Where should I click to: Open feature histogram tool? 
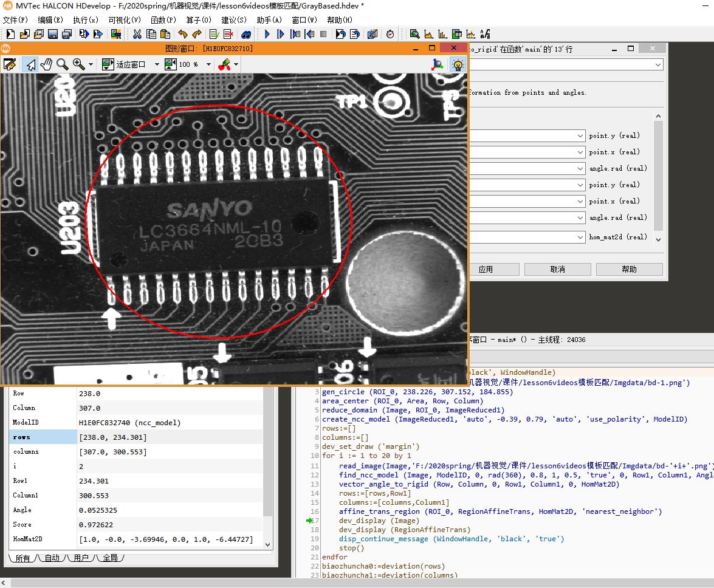[442, 34]
